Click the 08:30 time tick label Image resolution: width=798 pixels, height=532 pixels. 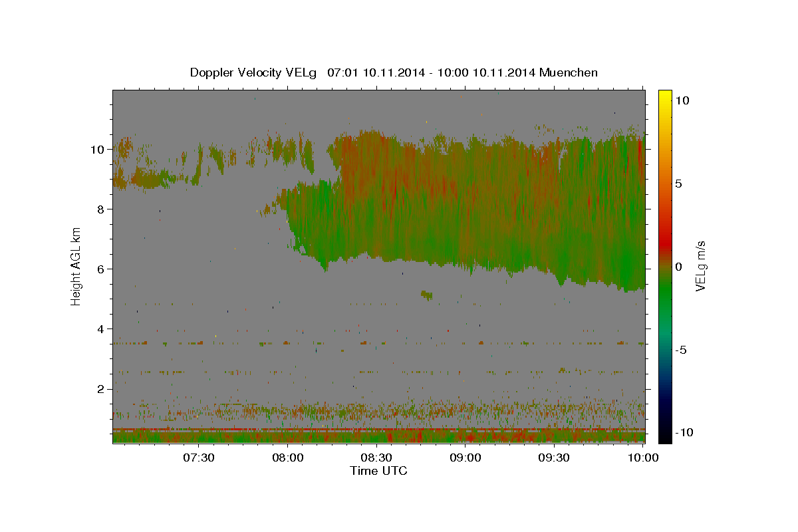(376, 458)
